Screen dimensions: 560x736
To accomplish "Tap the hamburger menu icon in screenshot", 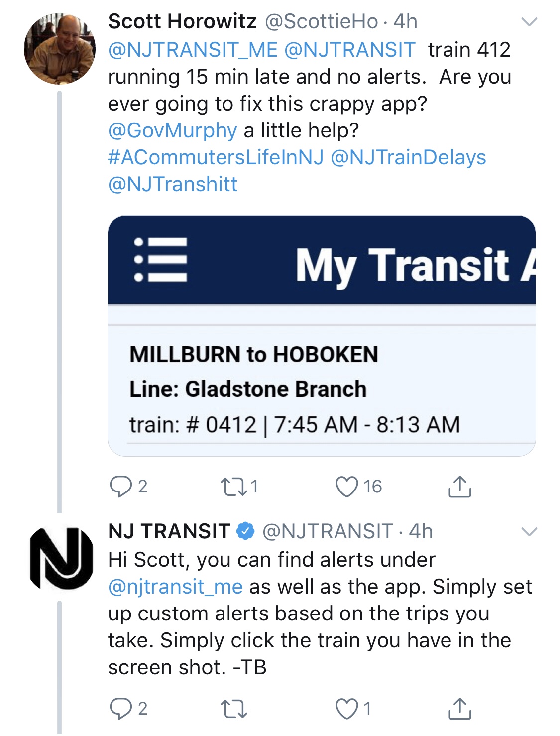I will pyautogui.click(x=161, y=259).
